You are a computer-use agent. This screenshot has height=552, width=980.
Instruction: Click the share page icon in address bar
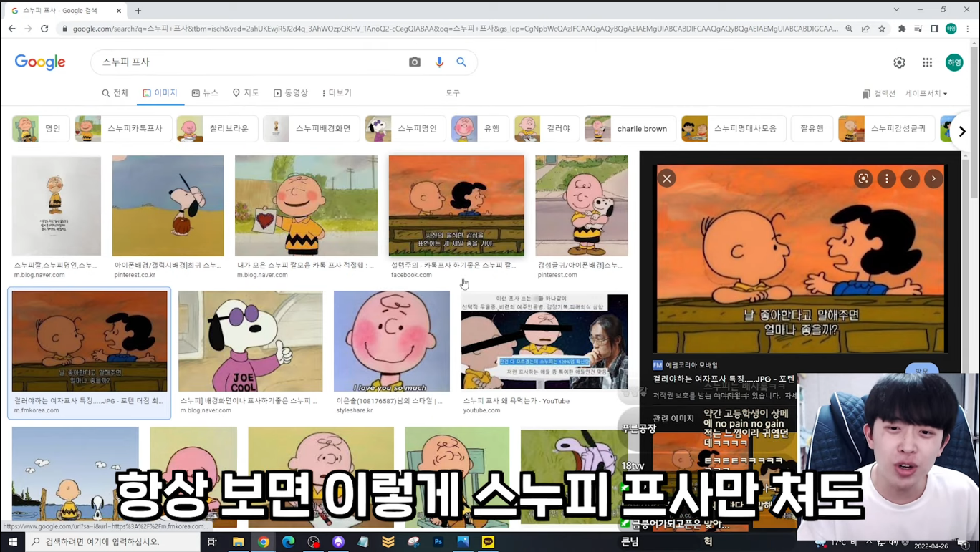(x=865, y=29)
